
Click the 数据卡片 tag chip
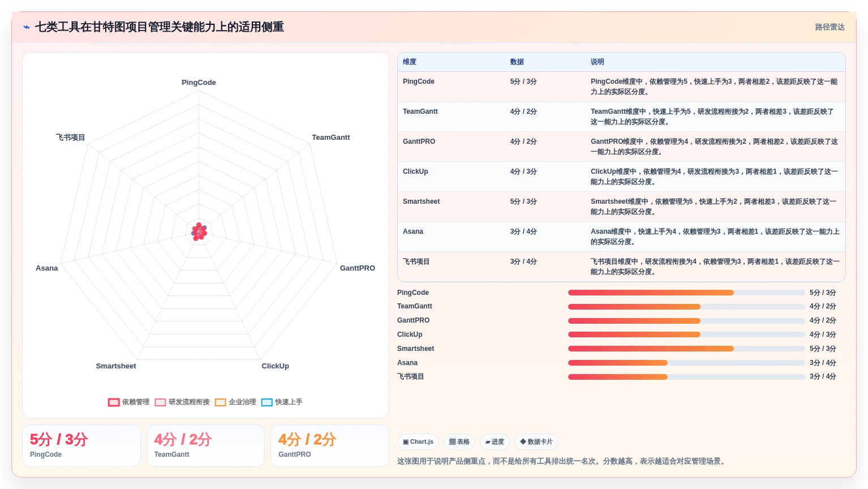[x=536, y=442]
